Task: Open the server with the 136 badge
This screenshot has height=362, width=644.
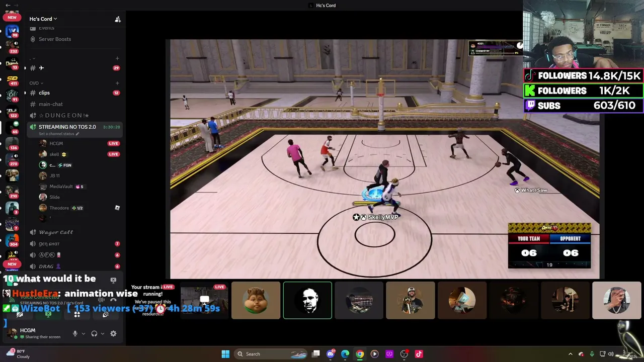Action: pos(12,143)
